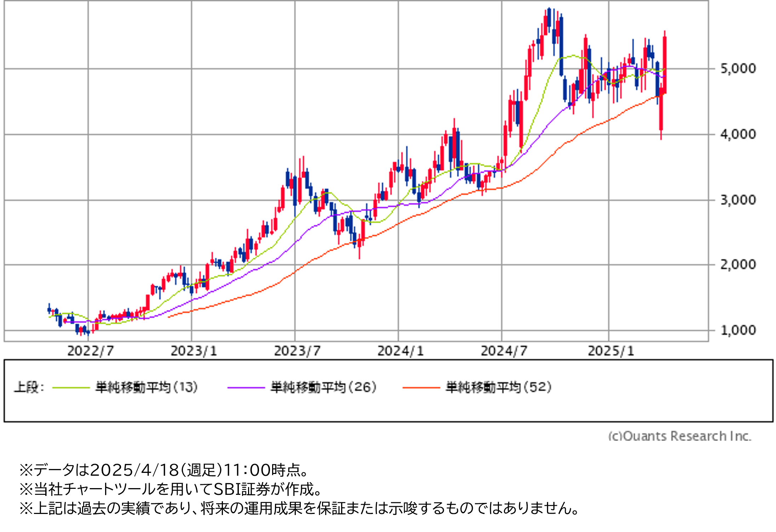Click the 2023/7 date axis label
776x532 pixels.
297,351
